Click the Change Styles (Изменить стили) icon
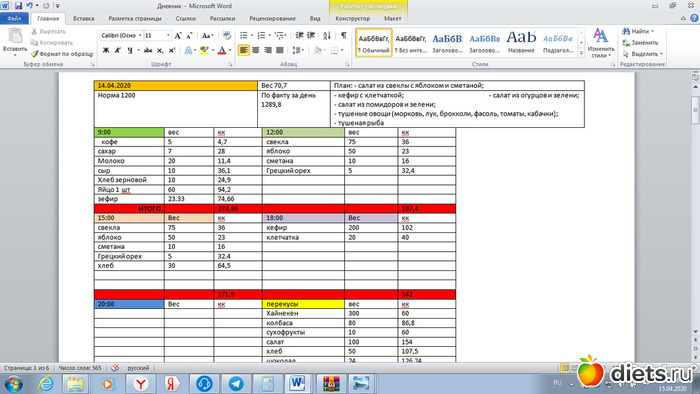 [600, 43]
